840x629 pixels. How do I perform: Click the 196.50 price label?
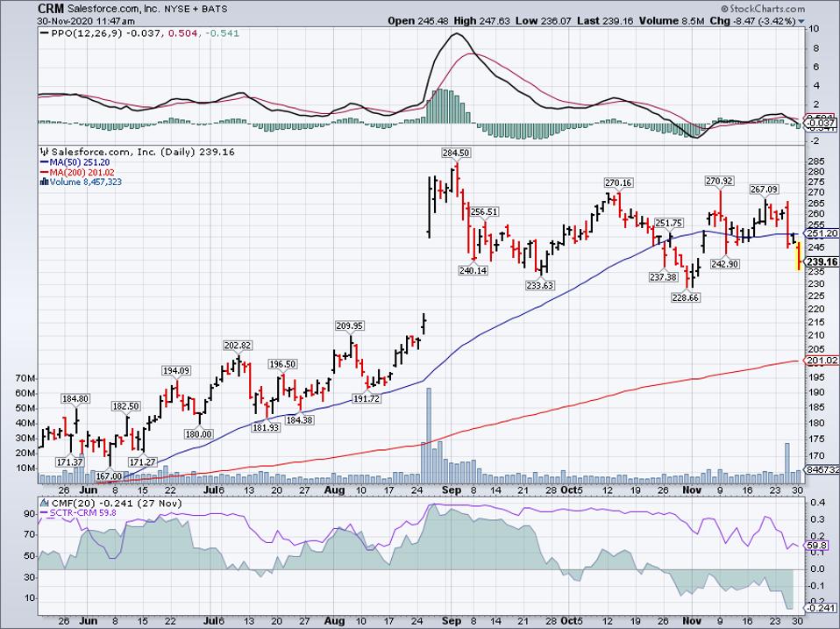(282, 364)
